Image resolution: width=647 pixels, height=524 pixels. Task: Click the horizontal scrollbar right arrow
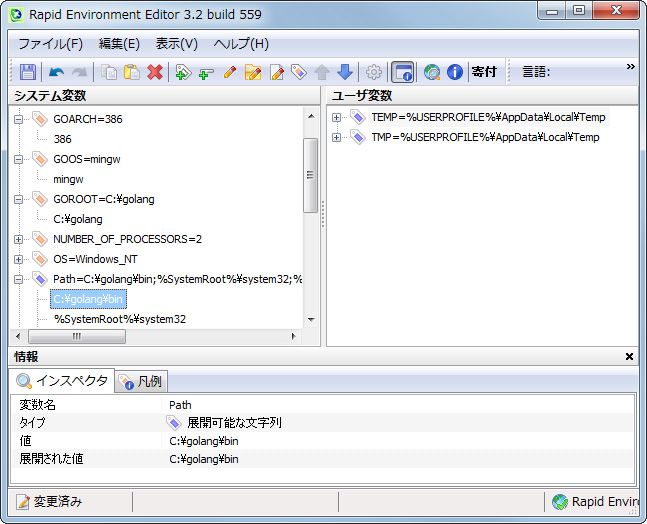tap(293, 336)
